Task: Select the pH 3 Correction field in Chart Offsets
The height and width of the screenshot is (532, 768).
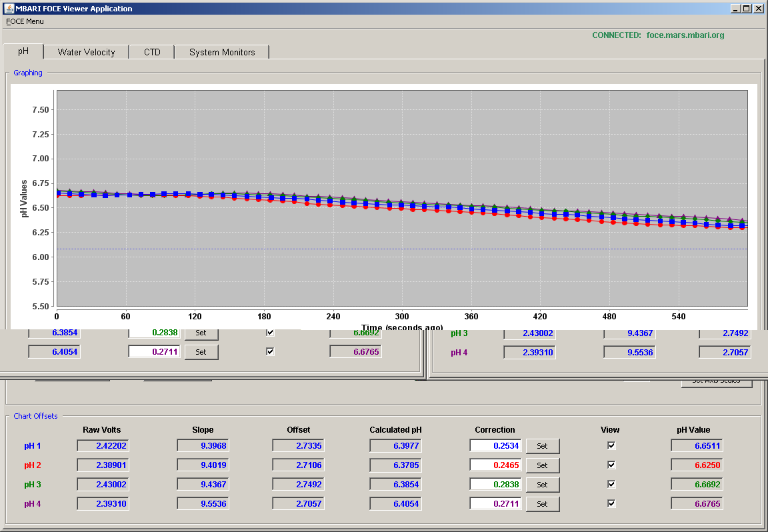Action: tap(495, 485)
